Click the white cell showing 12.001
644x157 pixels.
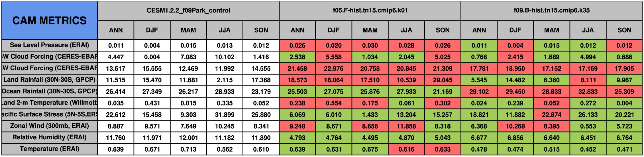coord(188,138)
